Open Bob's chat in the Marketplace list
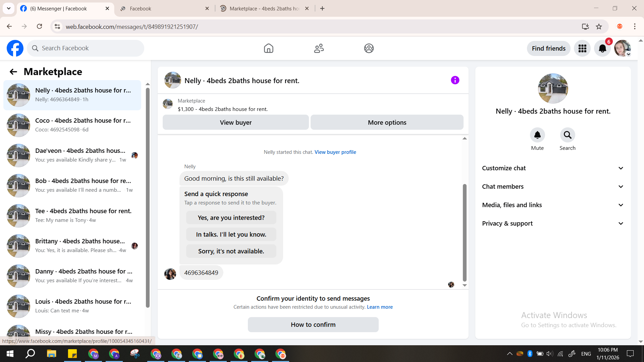This screenshot has width=644, height=362. point(72,186)
